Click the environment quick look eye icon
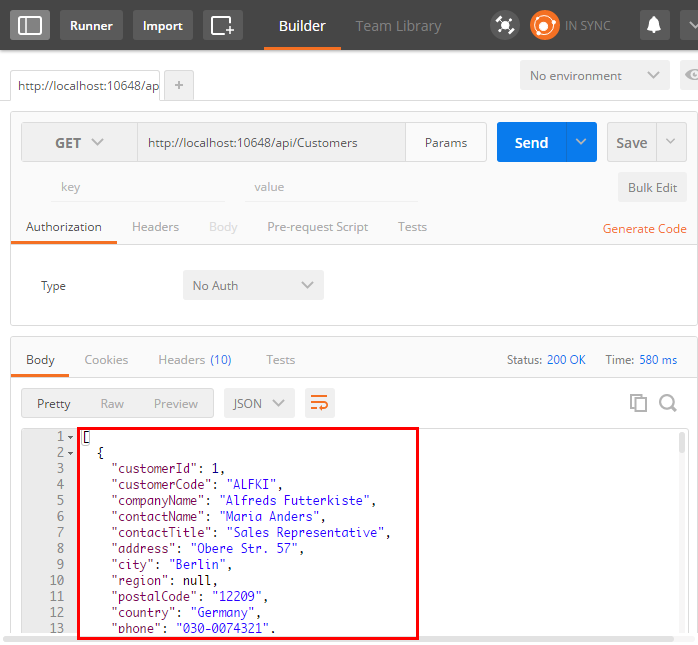Image resolution: width=698 pixels, height=645 pixels. 690,75
